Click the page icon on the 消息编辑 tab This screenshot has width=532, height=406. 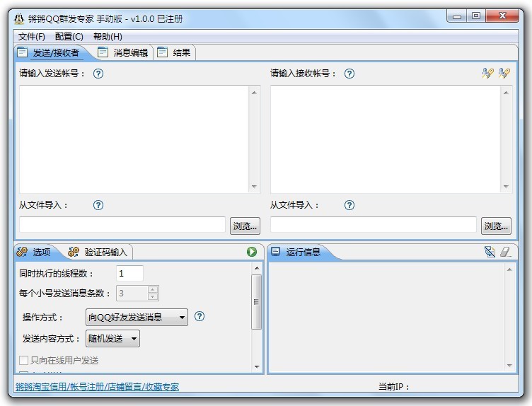coord(103,52)
